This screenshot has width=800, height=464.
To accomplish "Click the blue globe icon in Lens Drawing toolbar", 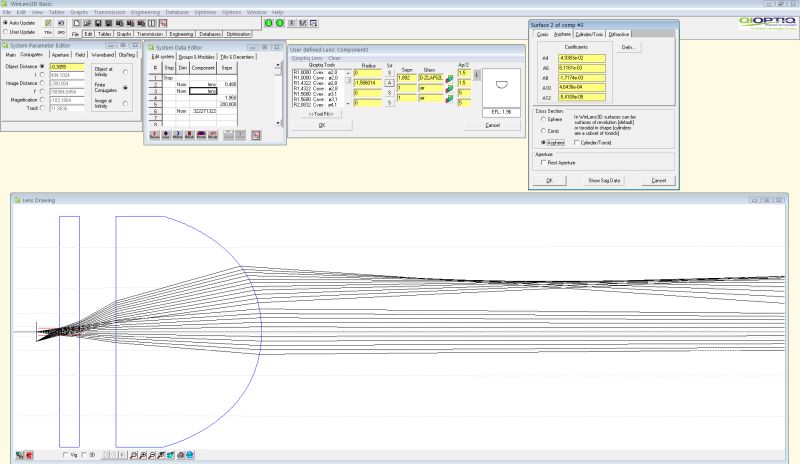I will [x=190, y=455].
